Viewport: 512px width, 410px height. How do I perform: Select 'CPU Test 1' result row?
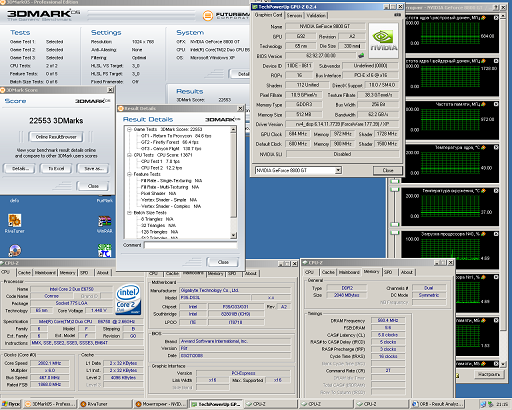pos(161,161)
